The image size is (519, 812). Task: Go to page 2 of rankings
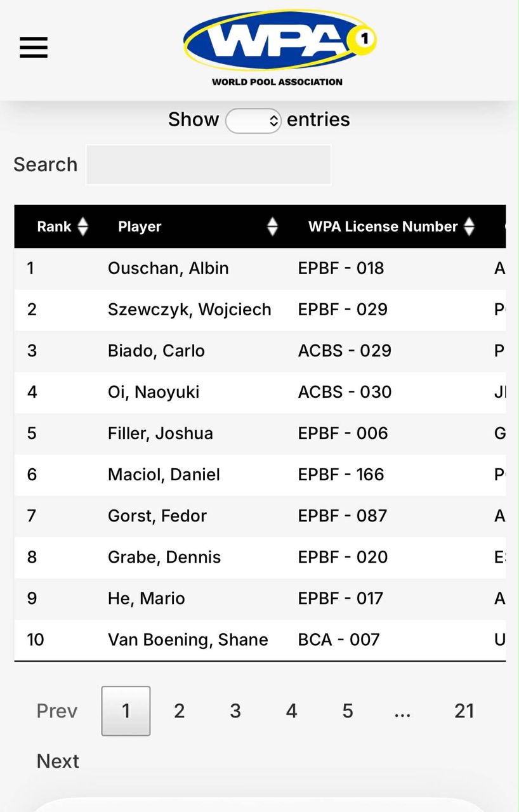pyautogui.click(x=180, y=711)
